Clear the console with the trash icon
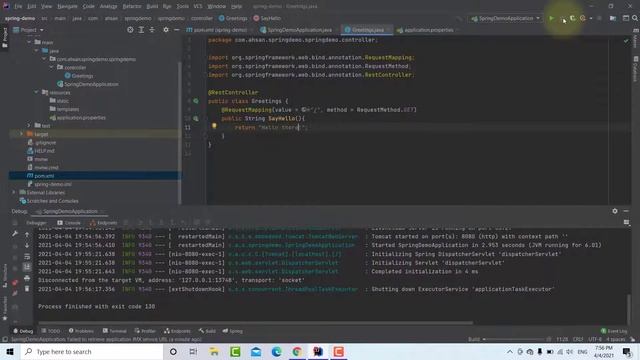640x360 pixels. point(27,289)
